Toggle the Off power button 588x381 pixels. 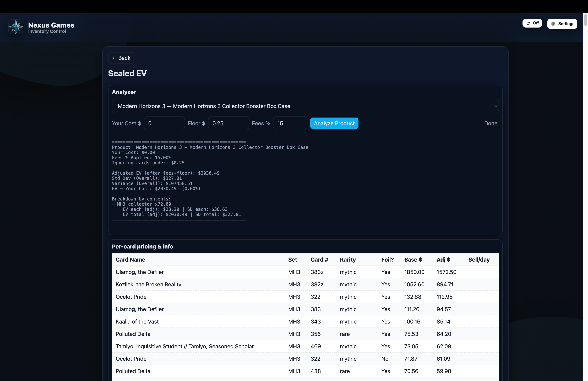(532, 23)
